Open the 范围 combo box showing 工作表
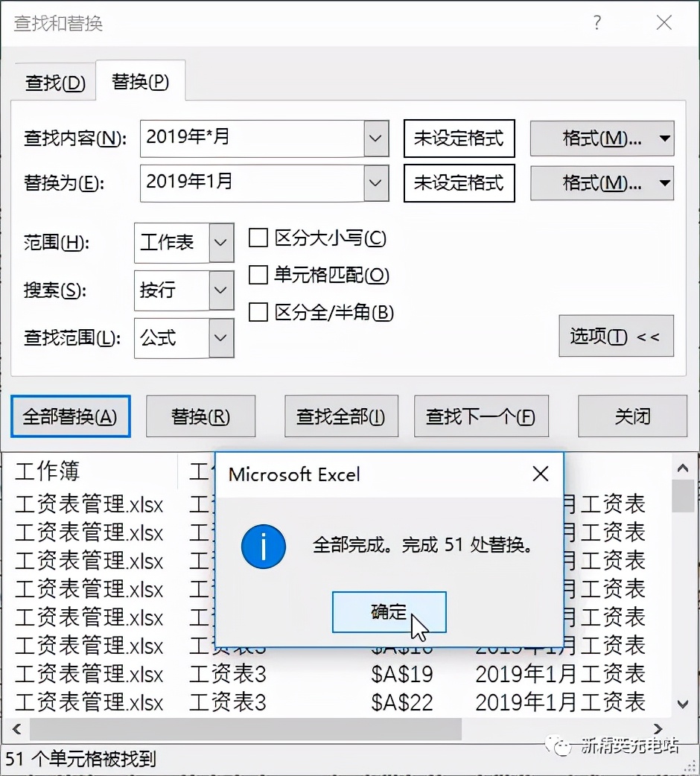 point(220,242)
